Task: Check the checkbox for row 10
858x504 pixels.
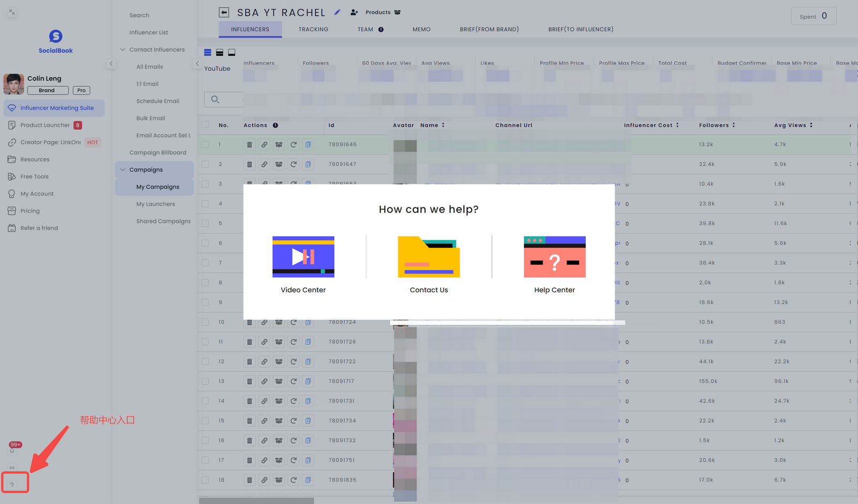Action: tap(205, 322)
